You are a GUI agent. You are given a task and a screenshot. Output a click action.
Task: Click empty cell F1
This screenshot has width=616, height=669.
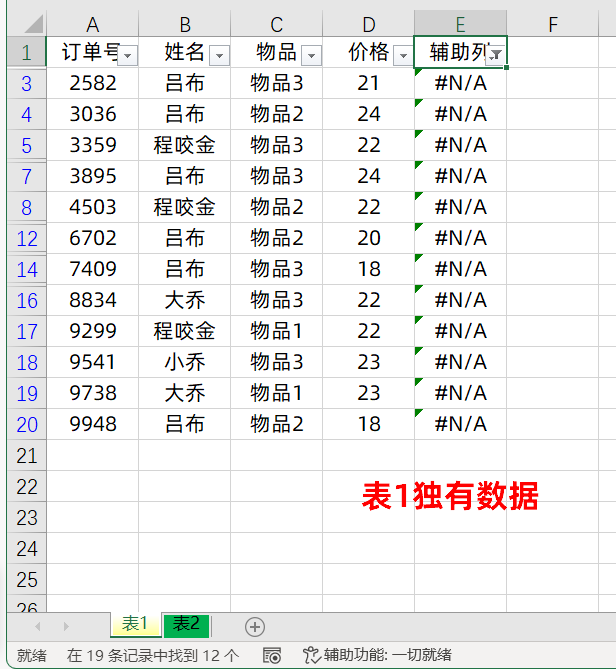(553, 52)
